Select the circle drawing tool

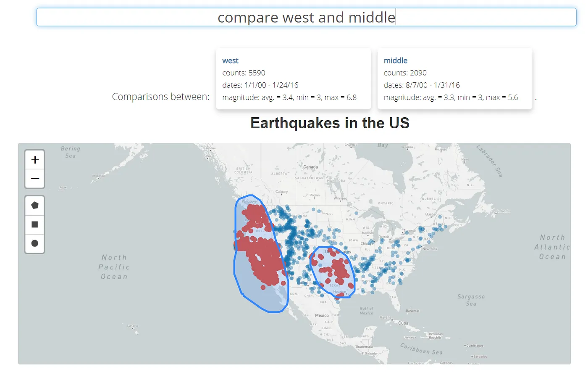pos(35,243)
